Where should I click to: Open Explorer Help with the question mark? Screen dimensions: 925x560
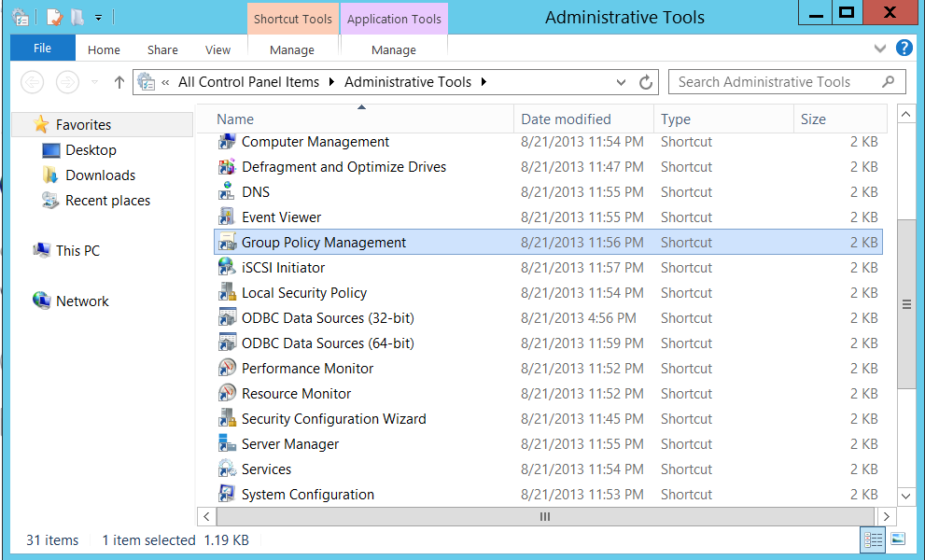click(903, 49)
